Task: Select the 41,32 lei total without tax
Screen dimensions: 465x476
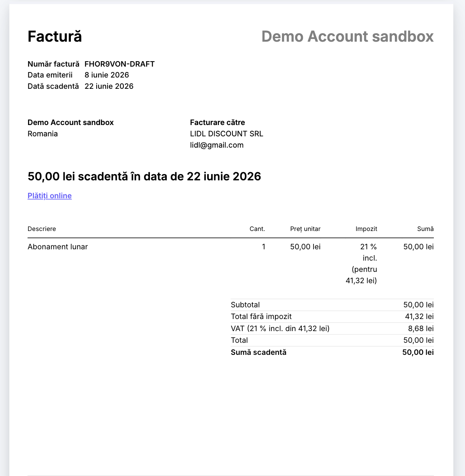Action: (419, 316)
